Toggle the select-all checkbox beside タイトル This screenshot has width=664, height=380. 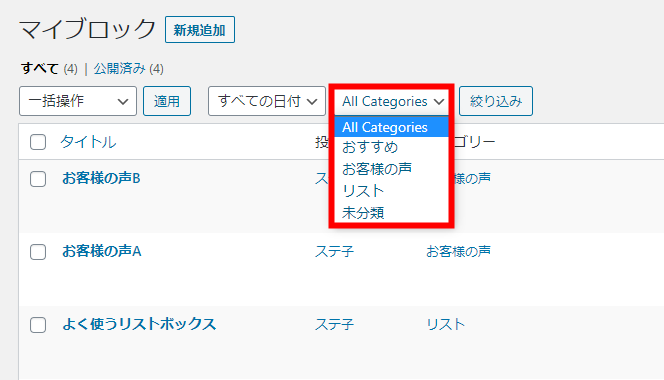pyautogui.click(x=38, y=142)
